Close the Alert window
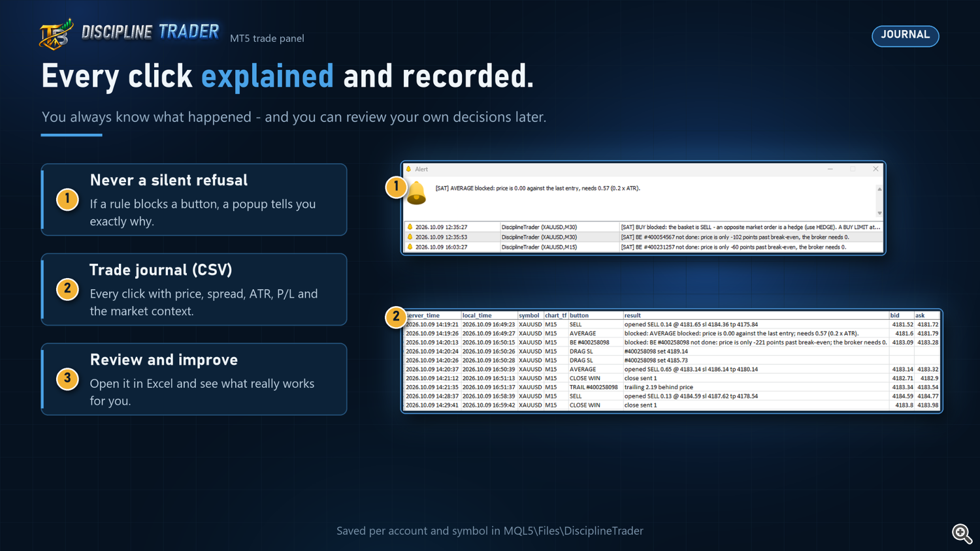Image resolution: width=980 pixels, height=551 pixels. click(875, 169)
